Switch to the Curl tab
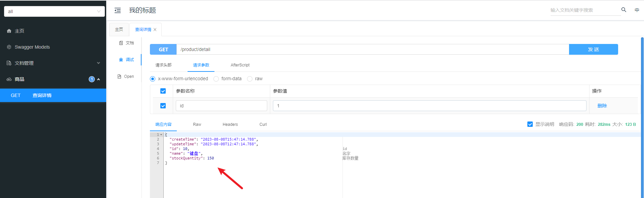 tap(263, 125)
